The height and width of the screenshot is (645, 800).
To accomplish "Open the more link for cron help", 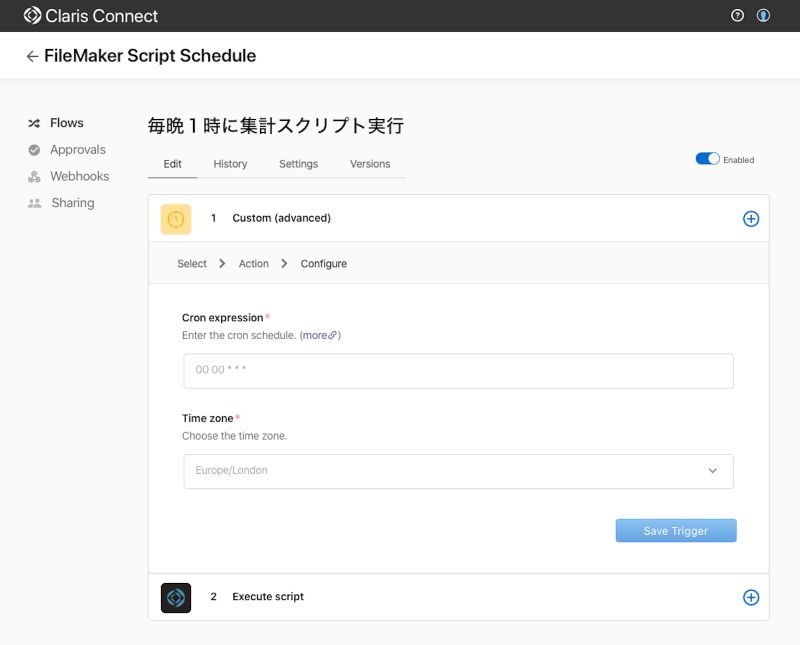I will click(315, 335).
